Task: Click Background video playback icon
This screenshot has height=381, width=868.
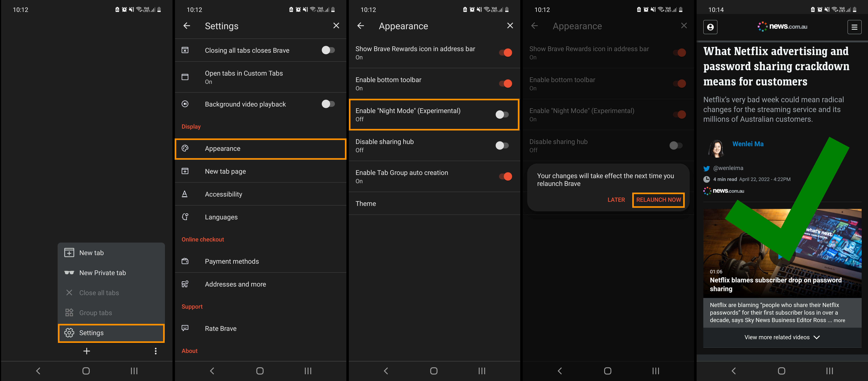Action: tap(185, 104)
